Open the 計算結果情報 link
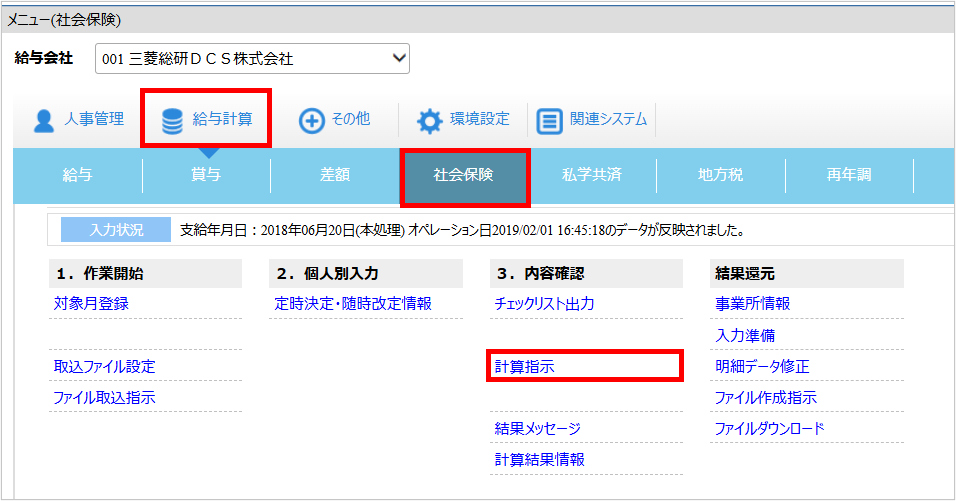Viewport: 956px width, 501px height. point(540,460)
